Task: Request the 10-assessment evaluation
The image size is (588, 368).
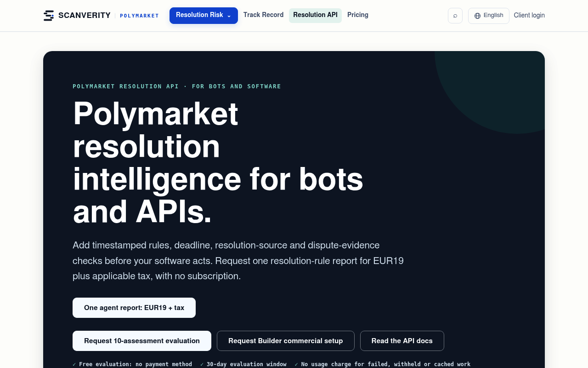Action: click(142, 341)
